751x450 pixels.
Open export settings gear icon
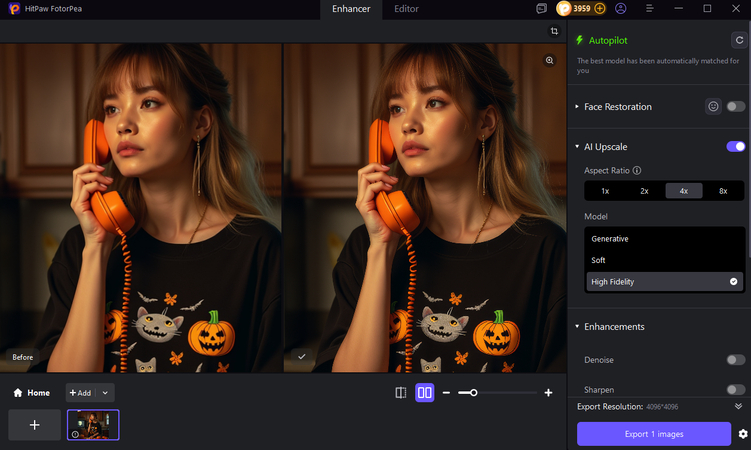coord(742,434)
